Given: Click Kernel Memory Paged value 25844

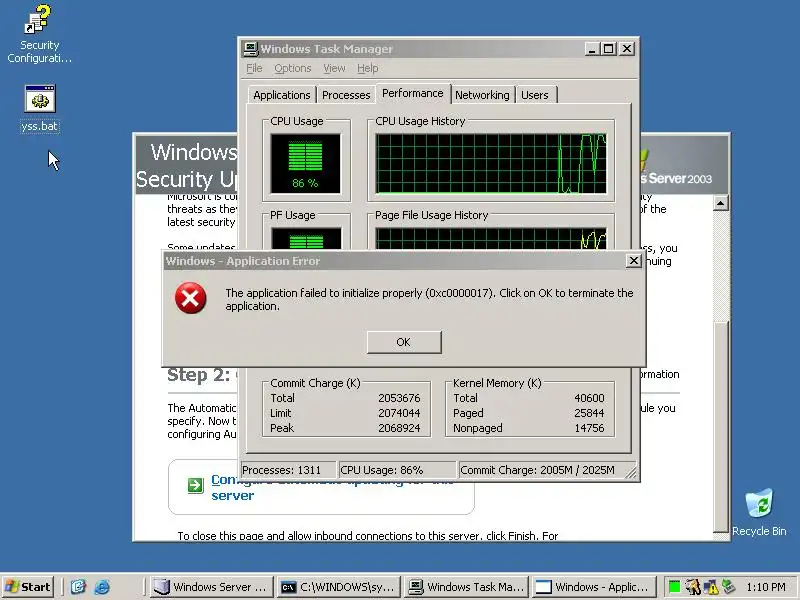Looking at the screenshot, I should coord(589,413).
